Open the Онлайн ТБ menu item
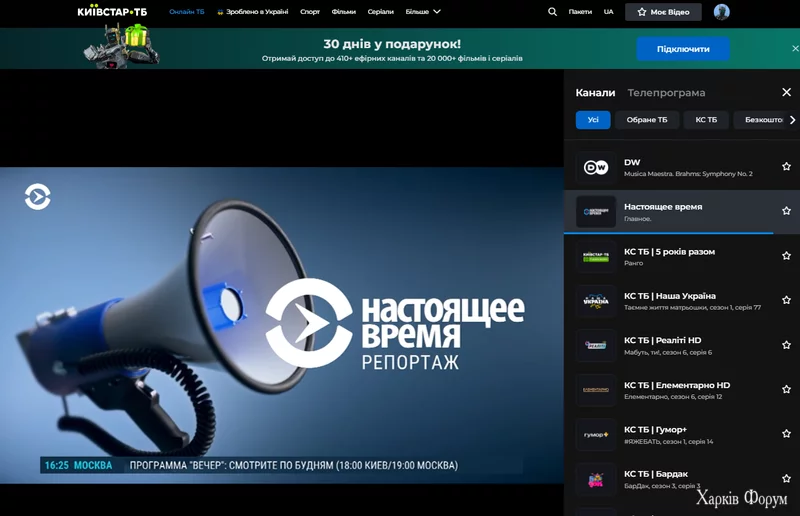800x516 pixels. [187, 12]
